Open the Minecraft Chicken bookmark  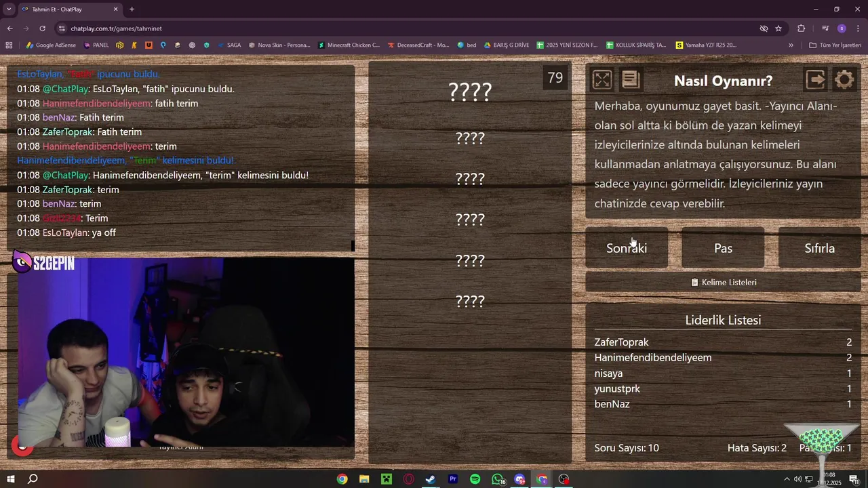click(349, 45)
